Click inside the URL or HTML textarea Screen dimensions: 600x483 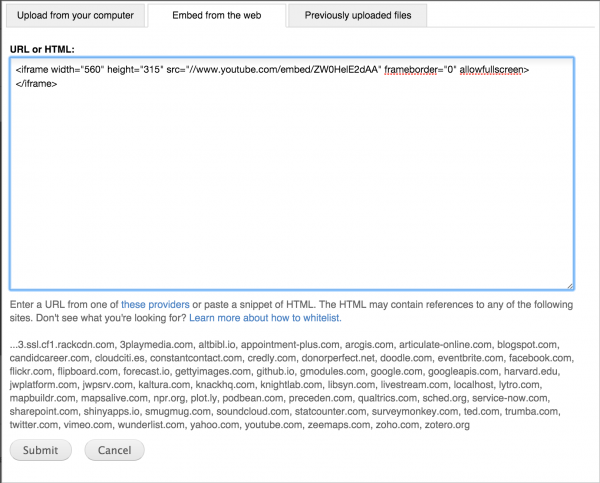pyautogui.click(x=292, y=173)
